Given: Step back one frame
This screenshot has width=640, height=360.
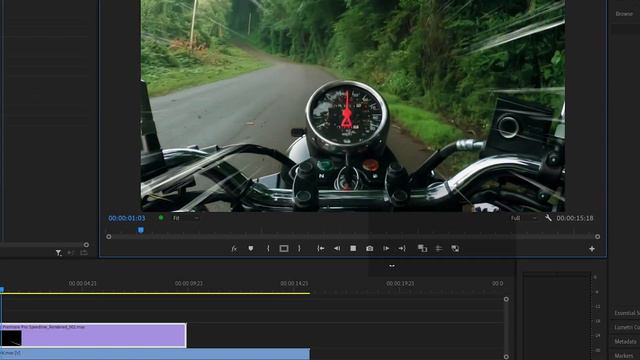Looking at the screenshot, I should tap(337, 248).
